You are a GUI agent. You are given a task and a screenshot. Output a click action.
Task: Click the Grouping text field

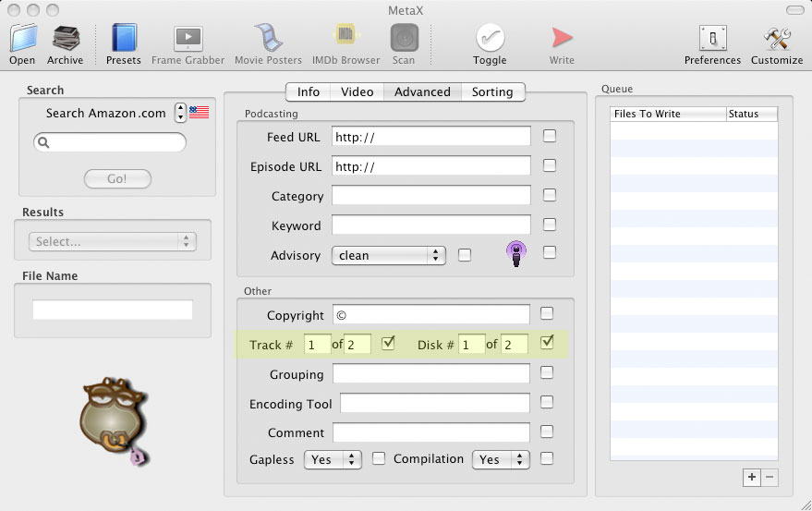click(430, 373)
